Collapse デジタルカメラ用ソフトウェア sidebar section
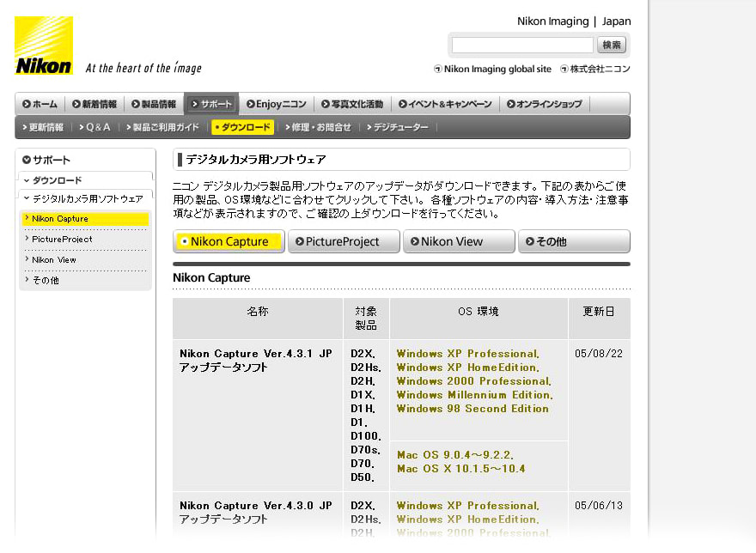 click(83, 198)
